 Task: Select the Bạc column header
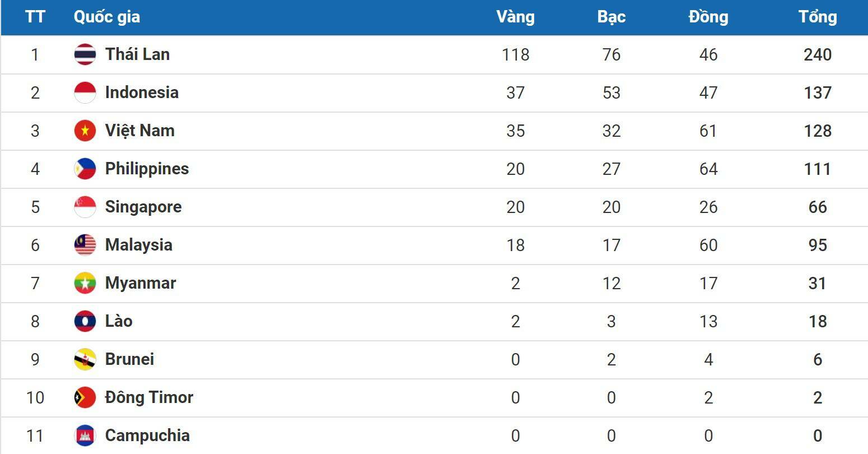tap(611, 17)
